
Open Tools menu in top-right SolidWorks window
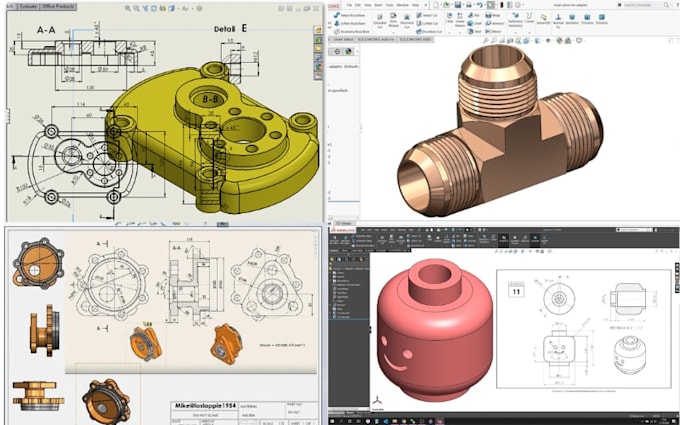389,5
